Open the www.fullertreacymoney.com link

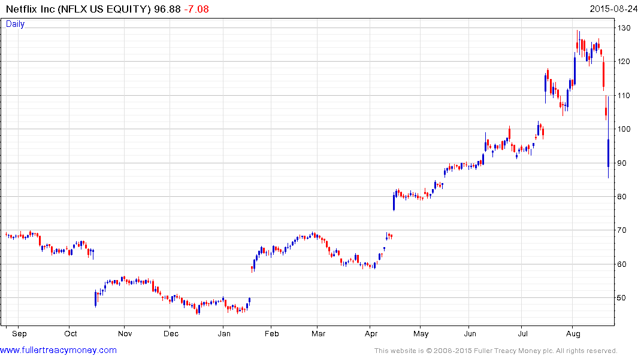[58, 350]
